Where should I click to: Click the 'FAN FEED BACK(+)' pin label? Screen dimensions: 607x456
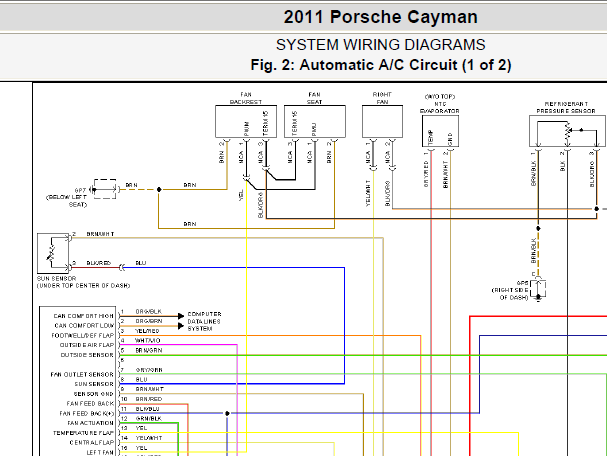click(87, 413)
